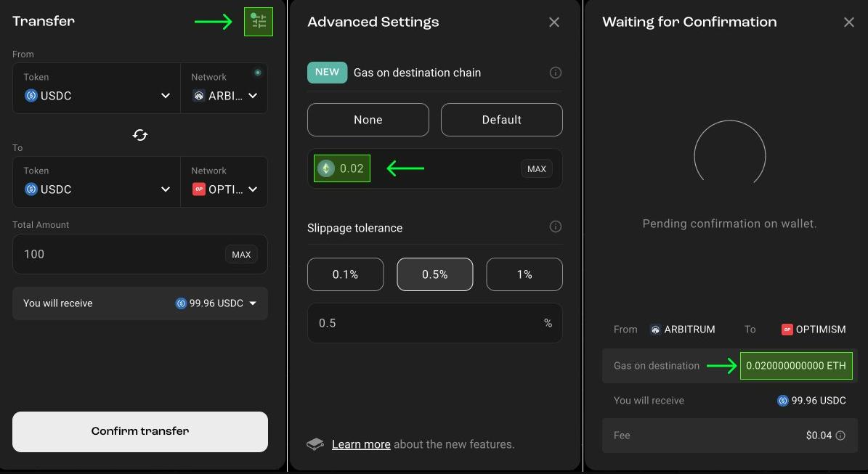Select None for destination gas

tap(368, 120)
